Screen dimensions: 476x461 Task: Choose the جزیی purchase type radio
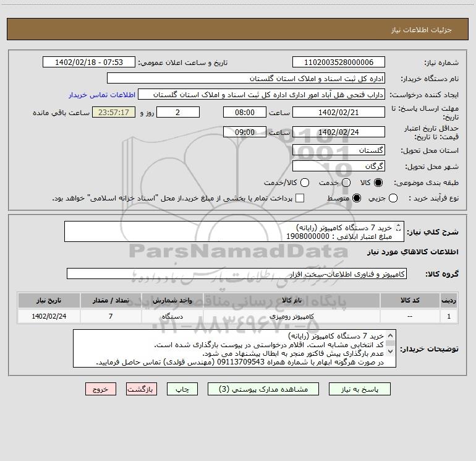pyautogui.click(x=393, y=199)
